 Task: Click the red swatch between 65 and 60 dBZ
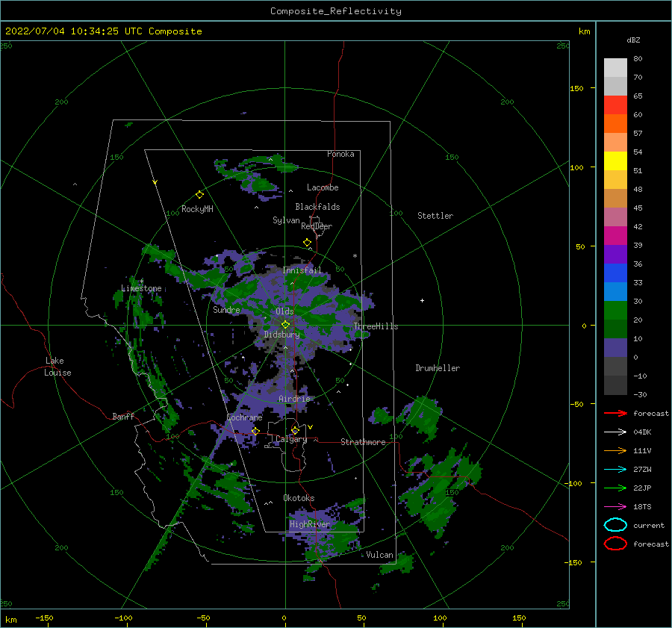615,105
